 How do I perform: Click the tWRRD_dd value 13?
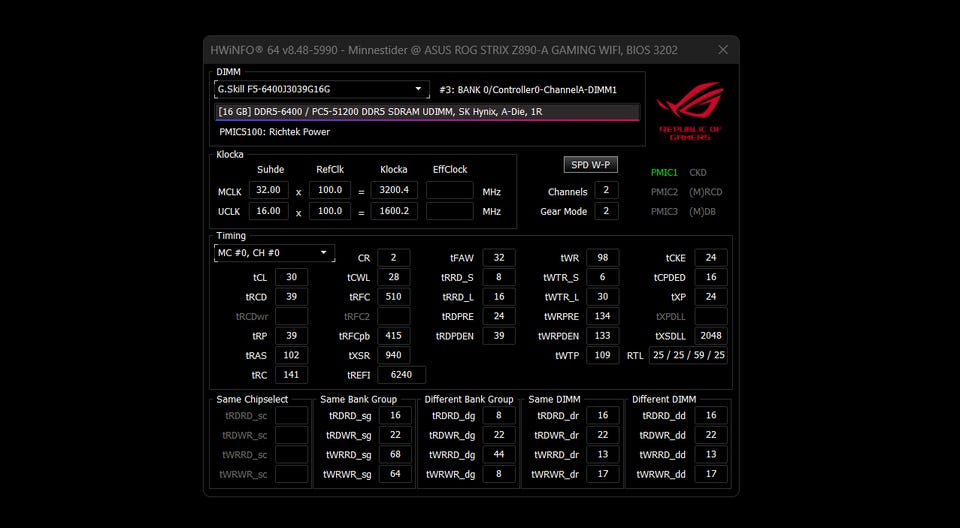click(x=711, y=454)
